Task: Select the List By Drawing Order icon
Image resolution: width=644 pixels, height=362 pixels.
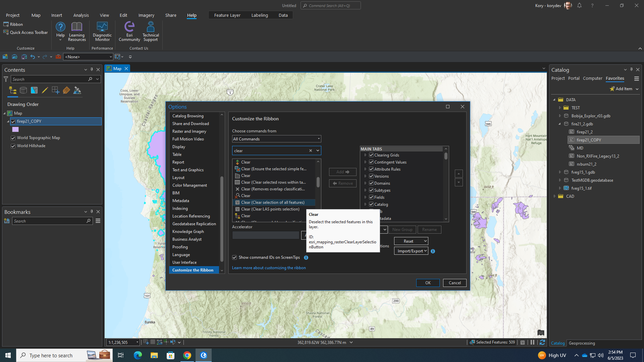Action: coord(12,90)
